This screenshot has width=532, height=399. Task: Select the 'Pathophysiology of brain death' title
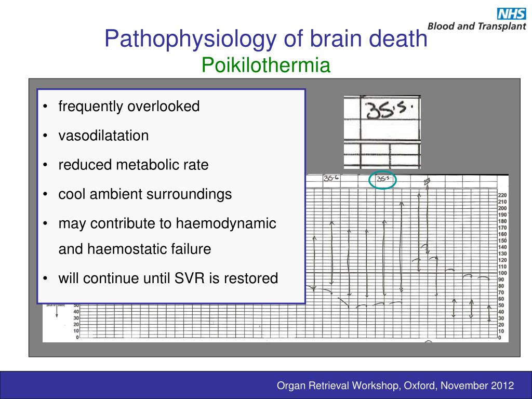pyautogui.click(x=265, y=38)
